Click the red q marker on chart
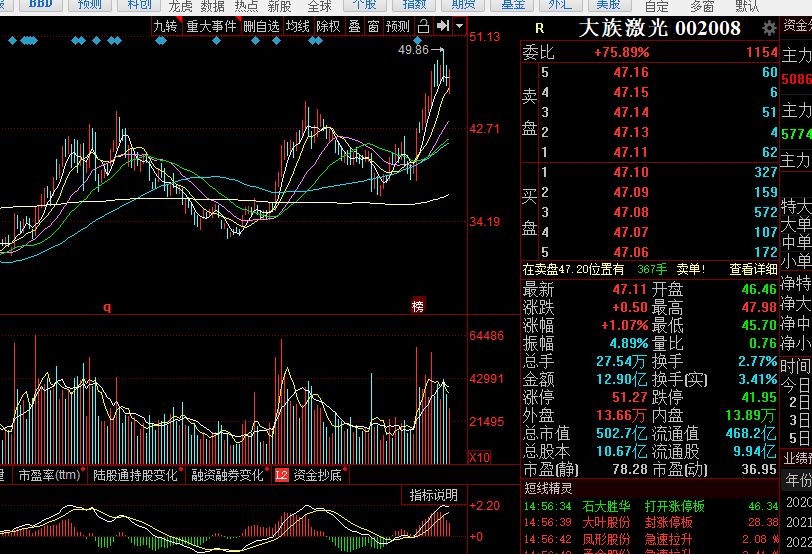This screenshot has height=554, width=812. [x=107, y=307]
